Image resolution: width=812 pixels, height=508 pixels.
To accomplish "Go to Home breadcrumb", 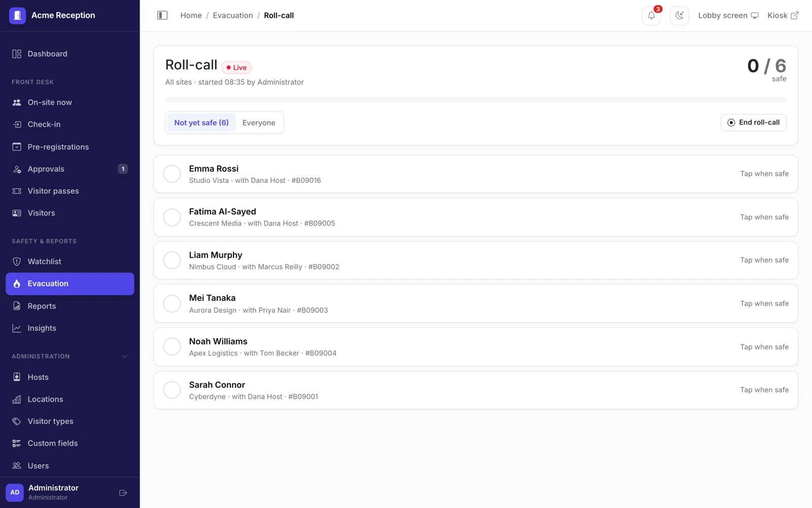I will coord(191,15).
